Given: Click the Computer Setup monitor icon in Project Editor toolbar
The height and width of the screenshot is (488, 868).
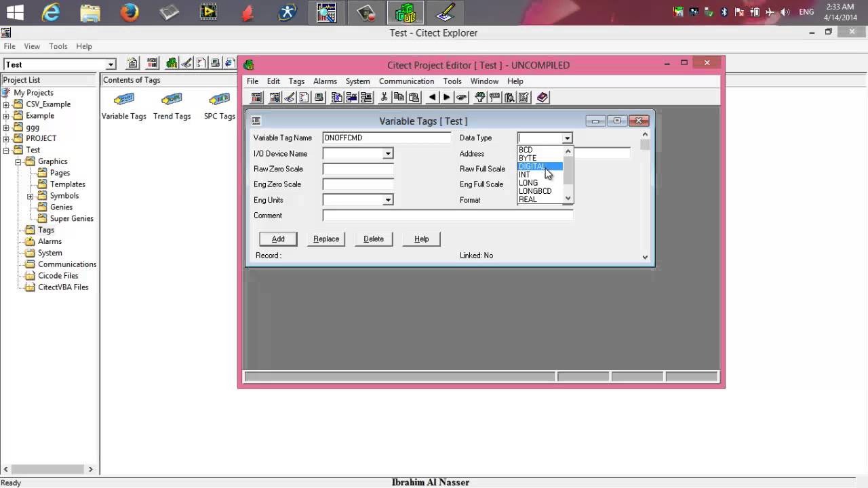Looking at the screenshot, I should click(319, 97).
